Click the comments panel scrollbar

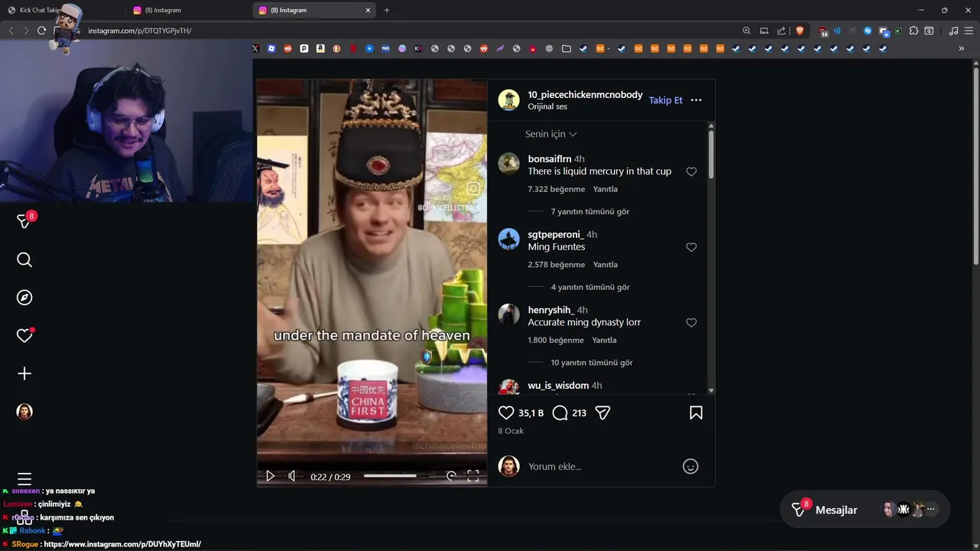point(711,155)
